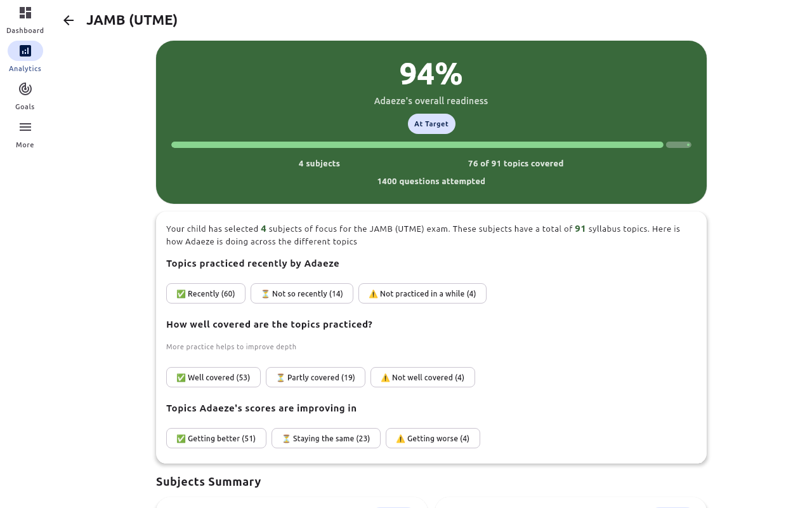Open the Goals target icon
This screenshot has height=508, width=812.
[x=25, y=89]
